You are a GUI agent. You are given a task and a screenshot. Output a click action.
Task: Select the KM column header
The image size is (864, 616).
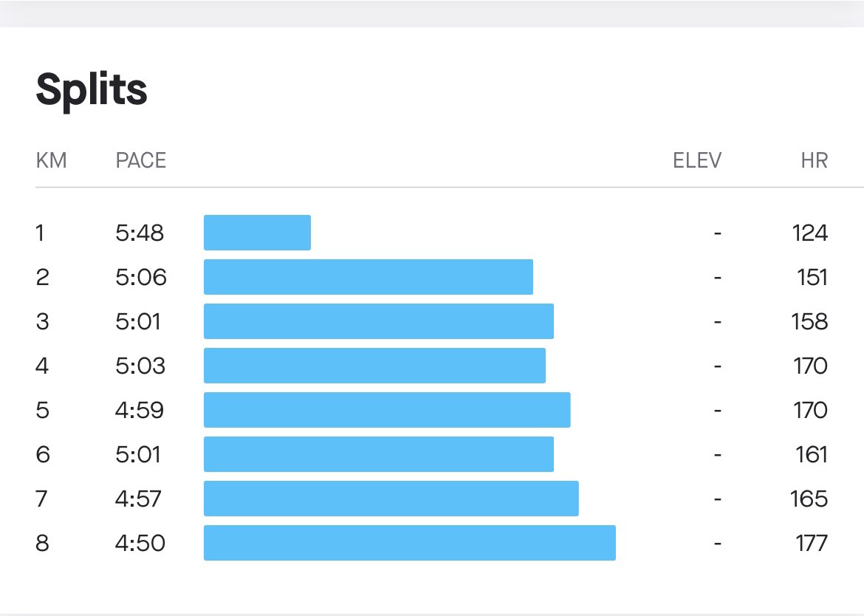51,160
